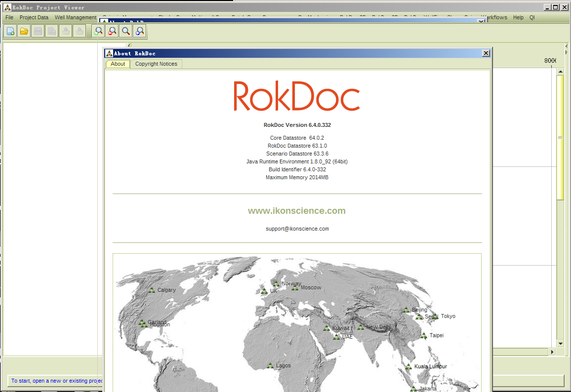Click the Java Runtime Environment version line
Screen dimensions: 571x392
pyautogui.click(x=297, y=161)
